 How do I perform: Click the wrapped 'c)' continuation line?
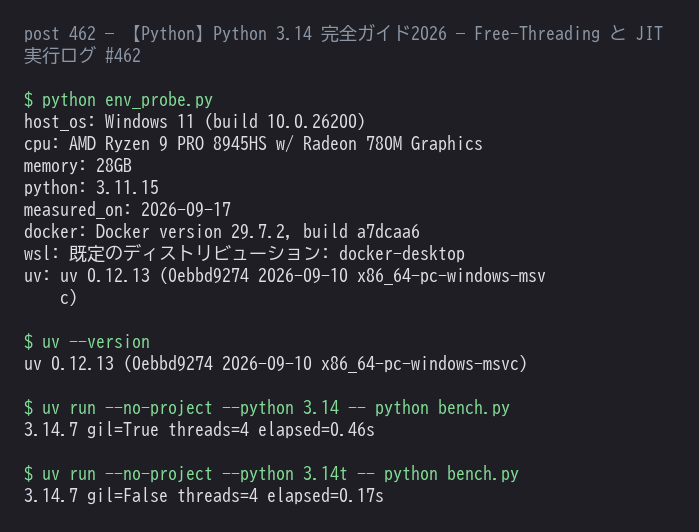point(68,298)
